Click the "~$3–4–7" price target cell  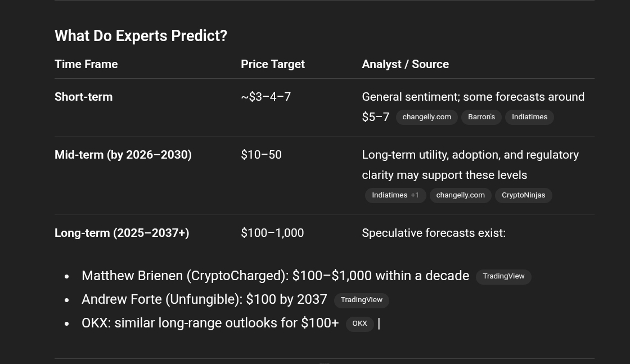[265, 97]
